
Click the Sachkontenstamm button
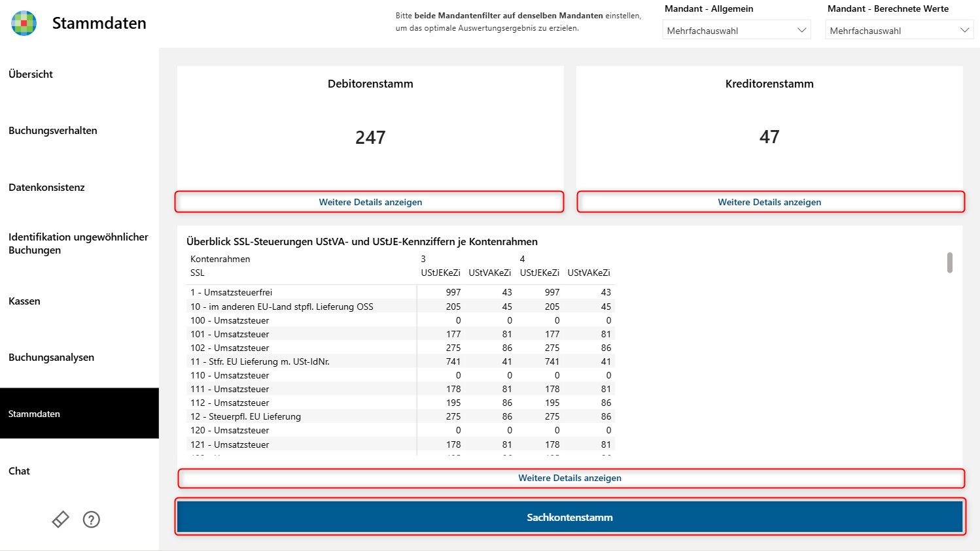click(x=570, y=517)
